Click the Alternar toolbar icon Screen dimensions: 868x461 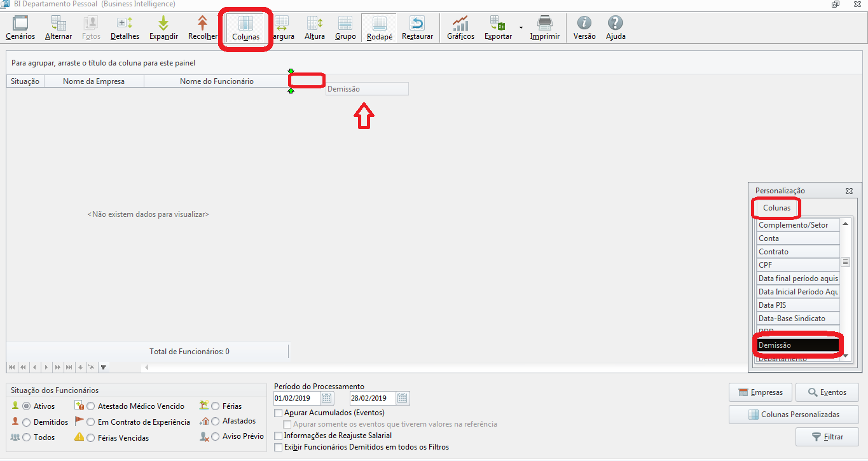[x=59, y=28]
